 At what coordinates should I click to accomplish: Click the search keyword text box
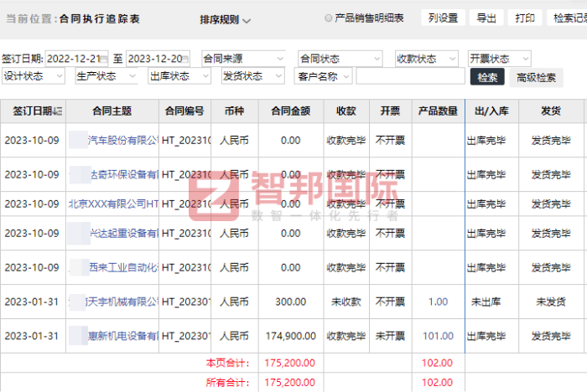[x=410, y=76]
